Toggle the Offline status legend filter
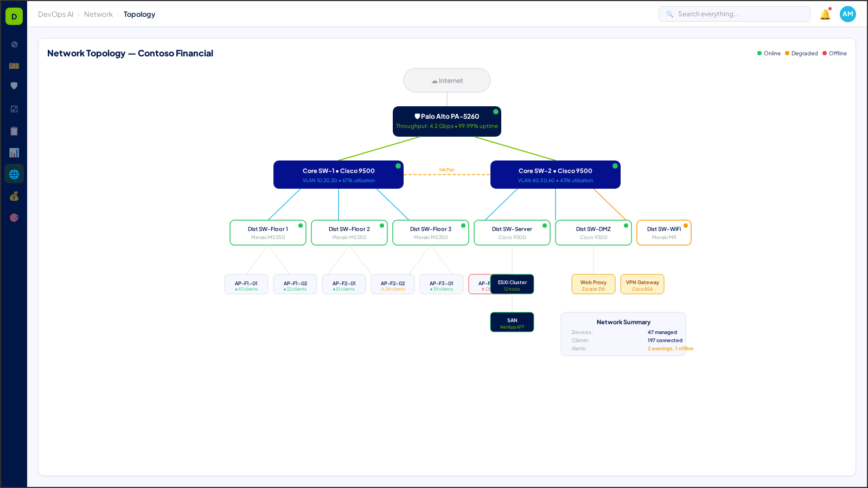The height and width of the screenshot is (488, 868). point(835,53)
